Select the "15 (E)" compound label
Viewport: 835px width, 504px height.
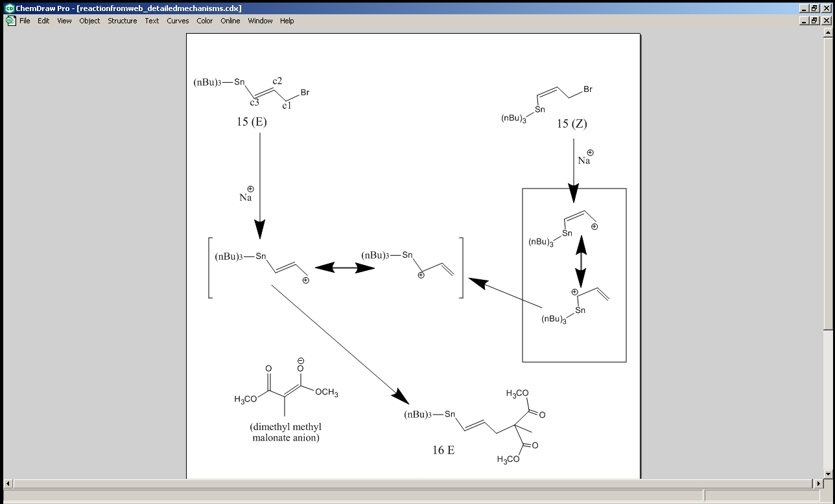pos(252,122)
